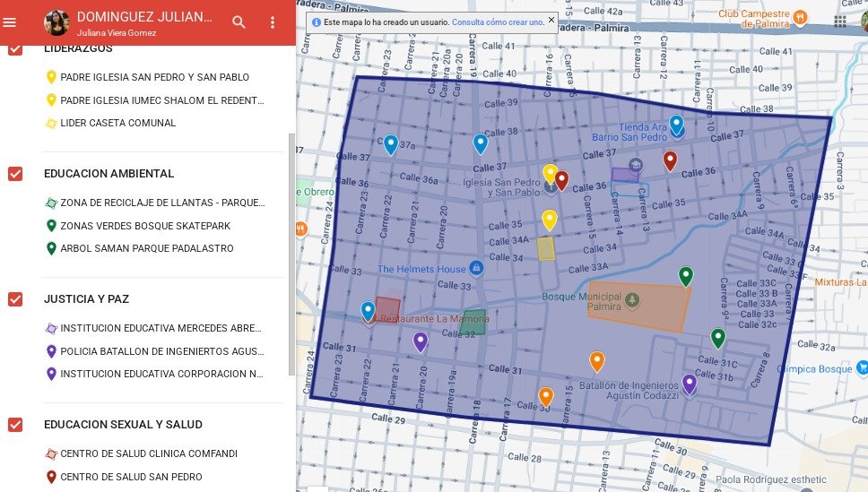Close the user-created map notice

click(551, 20)
